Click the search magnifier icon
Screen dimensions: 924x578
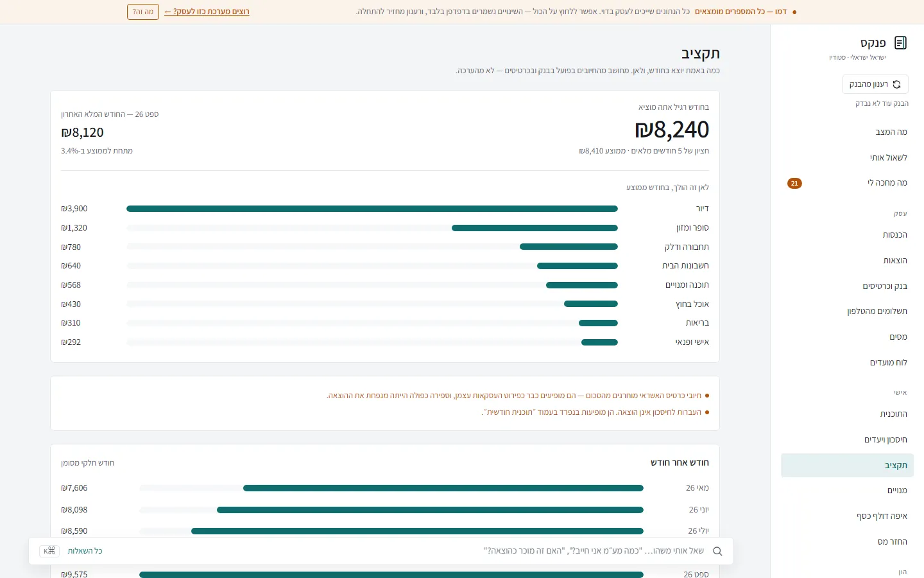click(717, 551)
